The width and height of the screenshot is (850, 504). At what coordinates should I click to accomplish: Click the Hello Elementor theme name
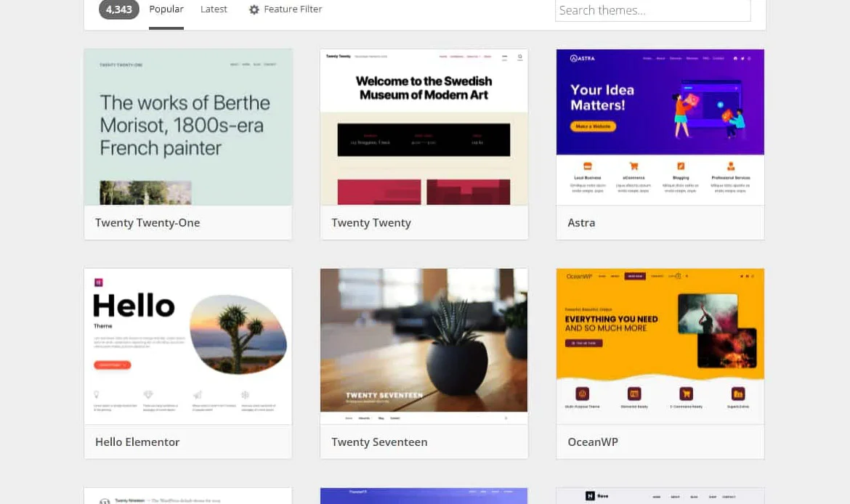click(137, 442)
